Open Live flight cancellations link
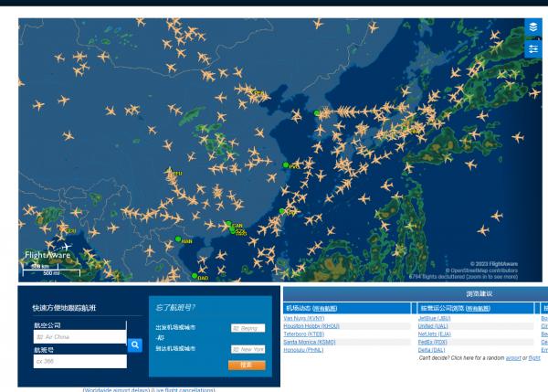The width and height of the screenshot is (548, 392). 184,389
